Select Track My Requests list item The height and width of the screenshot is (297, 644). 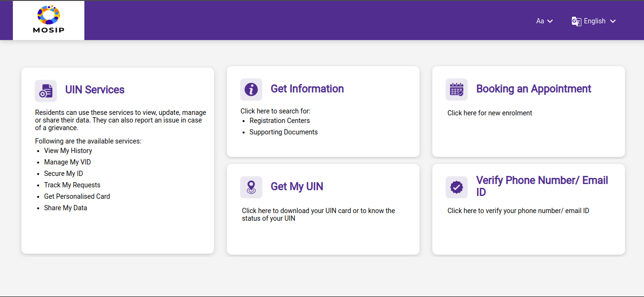click(72, 185)
